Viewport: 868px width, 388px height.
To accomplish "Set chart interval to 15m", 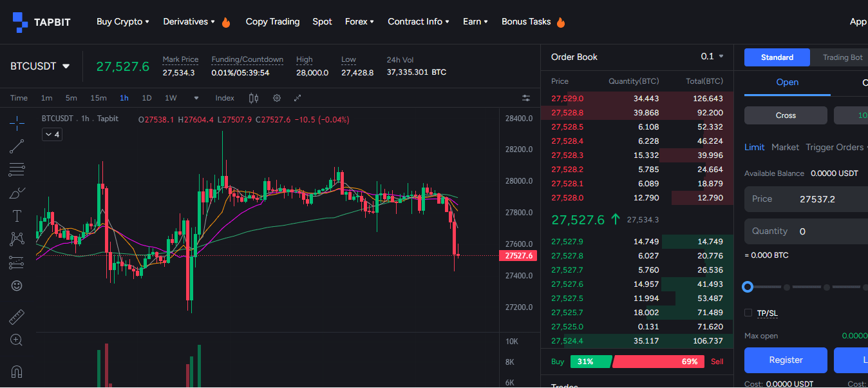I will (x=99, y=98).
